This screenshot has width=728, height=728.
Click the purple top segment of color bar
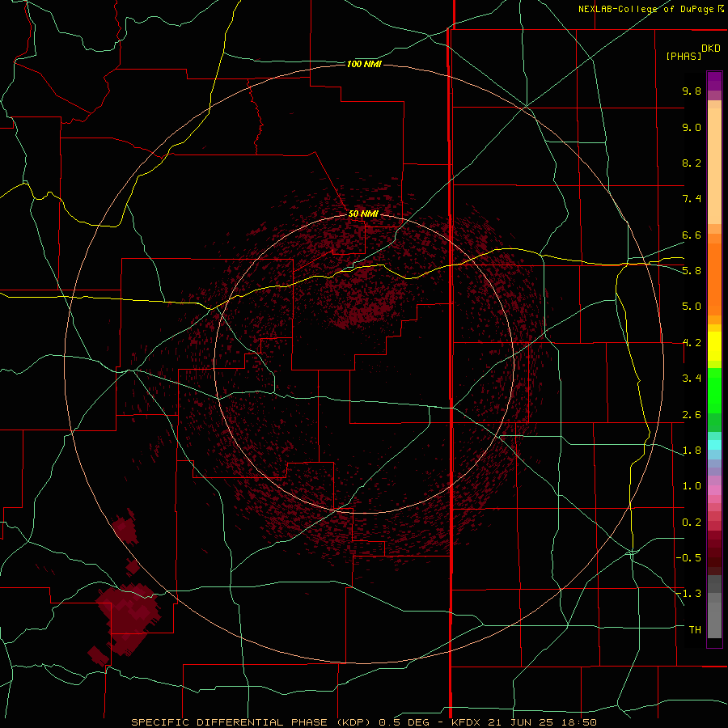[714, 81]
